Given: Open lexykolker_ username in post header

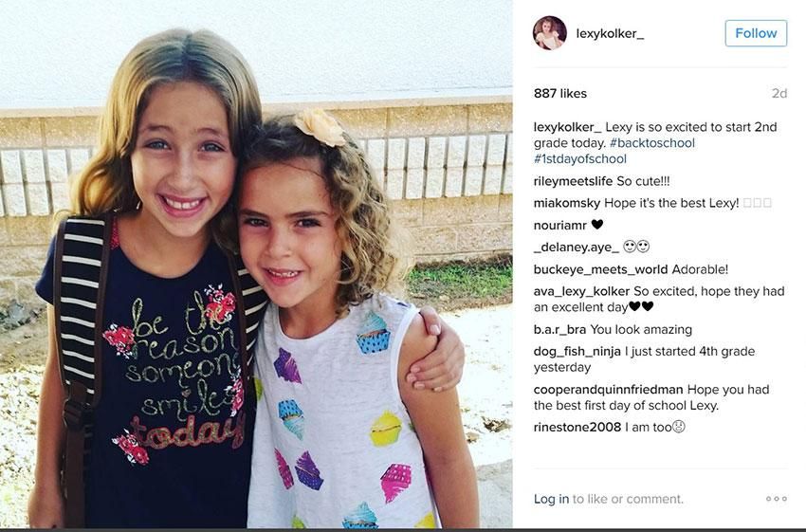Looking at the screenshot, I should pyautogui.click(x=610, y=33).
